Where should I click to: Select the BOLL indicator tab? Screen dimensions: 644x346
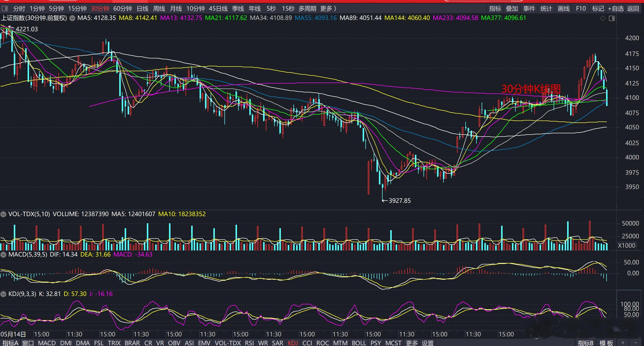(x=359, y=343)
